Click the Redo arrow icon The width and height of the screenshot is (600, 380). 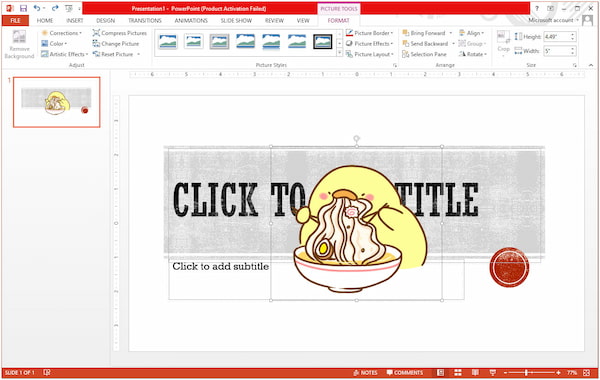click(55, 8)
